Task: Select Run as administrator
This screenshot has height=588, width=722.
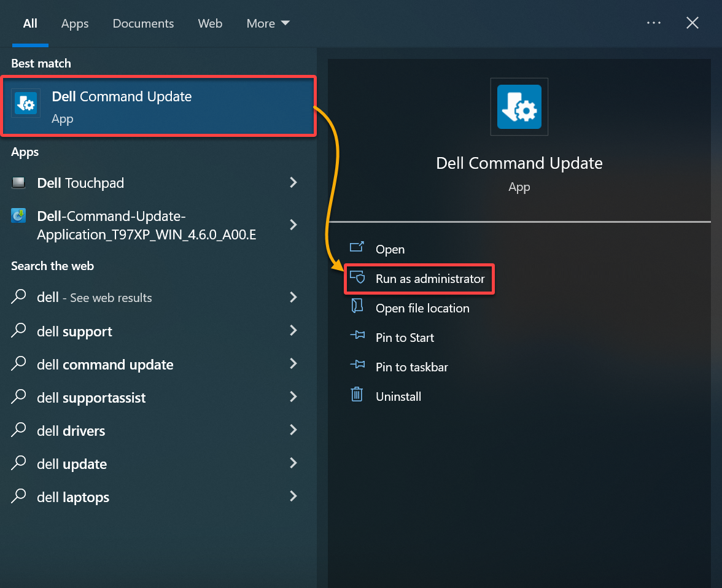Action: point(430,279)
